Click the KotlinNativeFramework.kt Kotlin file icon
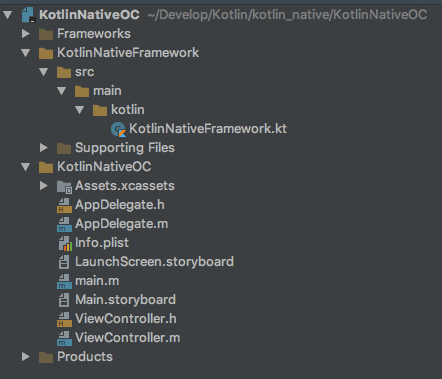Viewport: 442px width, 379px height. (x=118, y=129)
